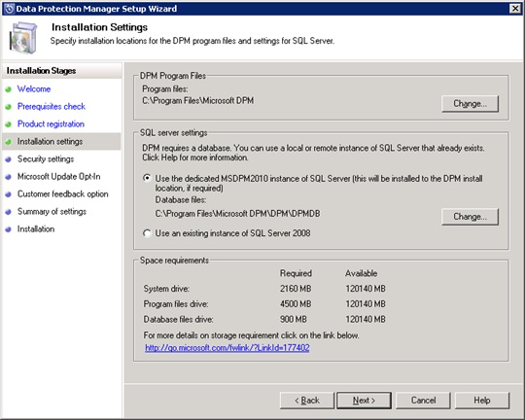
Task: Select Use an existing instance of SQL Server 2008
Action: click(147, 233)
